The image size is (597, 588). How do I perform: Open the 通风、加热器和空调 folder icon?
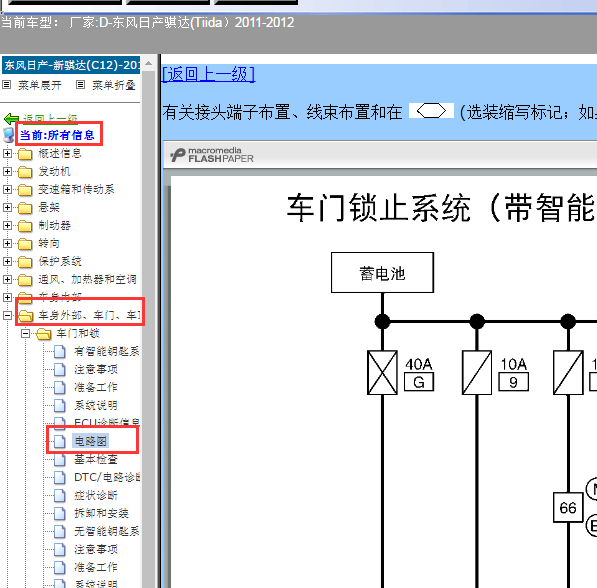click(x=25, y=280)
